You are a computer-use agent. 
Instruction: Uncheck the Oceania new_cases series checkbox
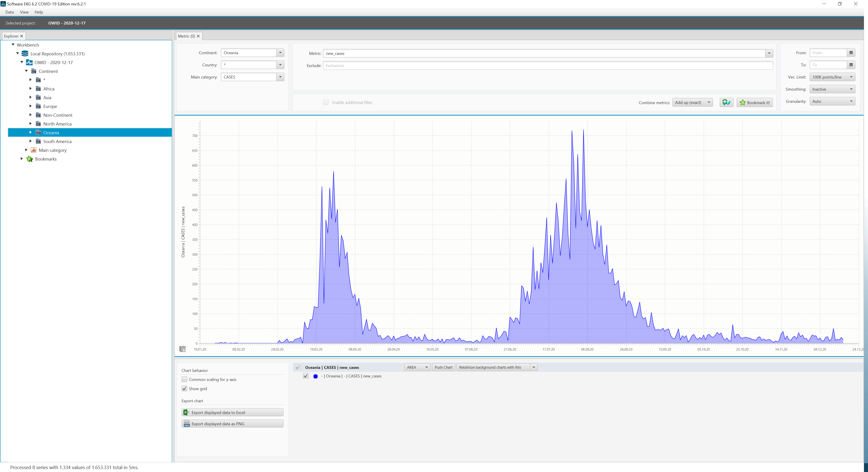coord(306,376)
